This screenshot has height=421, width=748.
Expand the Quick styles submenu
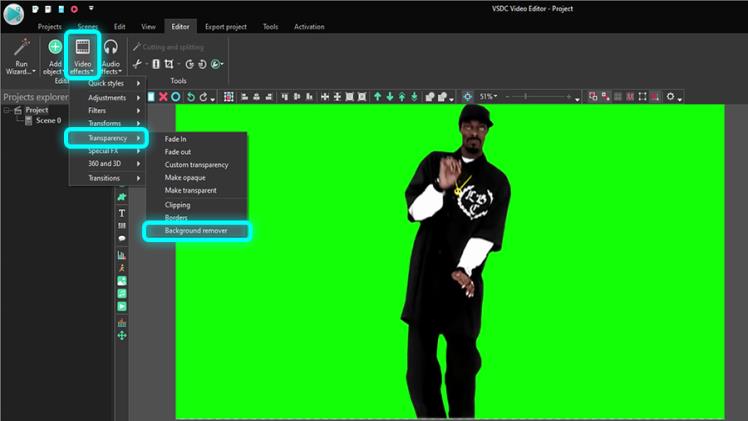tap(107, 84)
